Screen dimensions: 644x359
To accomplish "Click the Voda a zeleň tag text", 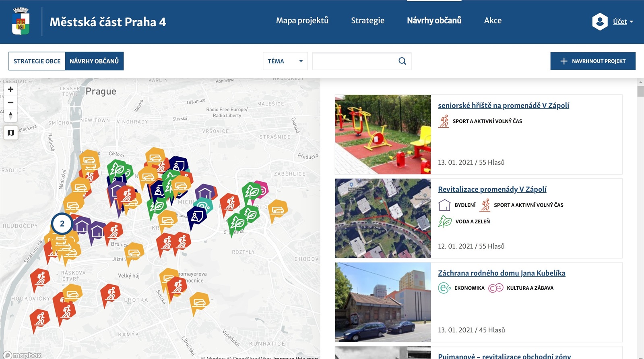I will point(473,222).
